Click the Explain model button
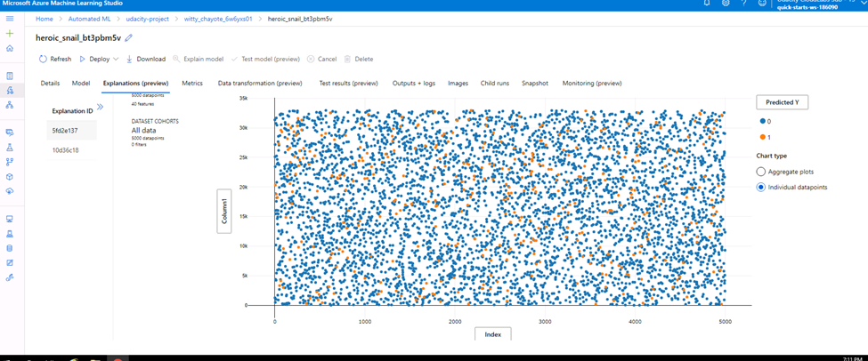This screenshot has height=361, width=868. pos(199,59)
